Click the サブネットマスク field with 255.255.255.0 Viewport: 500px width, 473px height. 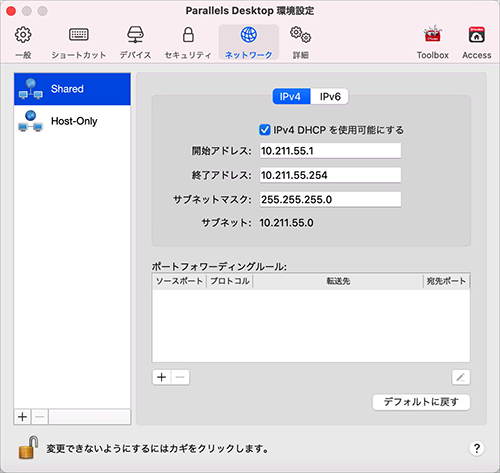(x=330, y=199)
